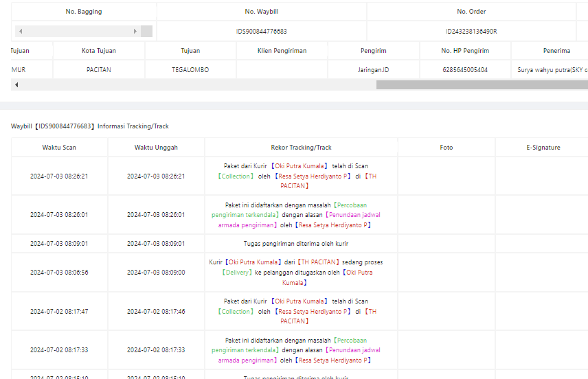This screenshot has width=588, height=379.
Task: Select the TEGALOMBO destination cell
Action: point(190,70)
